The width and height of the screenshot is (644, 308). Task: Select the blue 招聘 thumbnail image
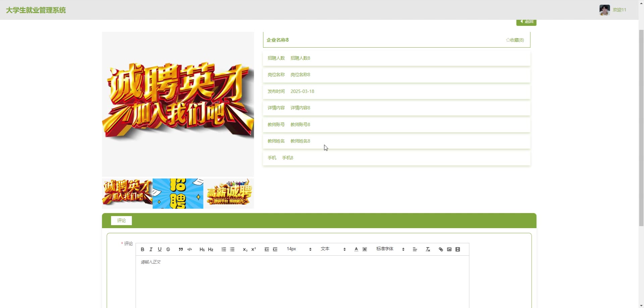[178, 194]
